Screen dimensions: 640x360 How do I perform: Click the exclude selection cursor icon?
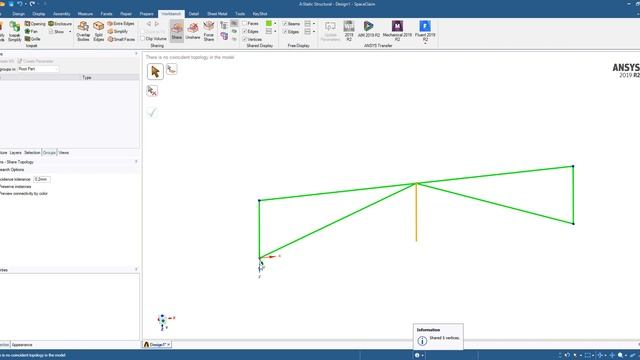(152, 91)
